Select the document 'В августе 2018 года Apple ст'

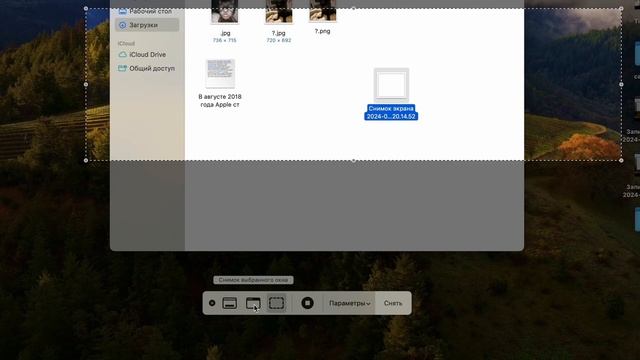(220, 73)
